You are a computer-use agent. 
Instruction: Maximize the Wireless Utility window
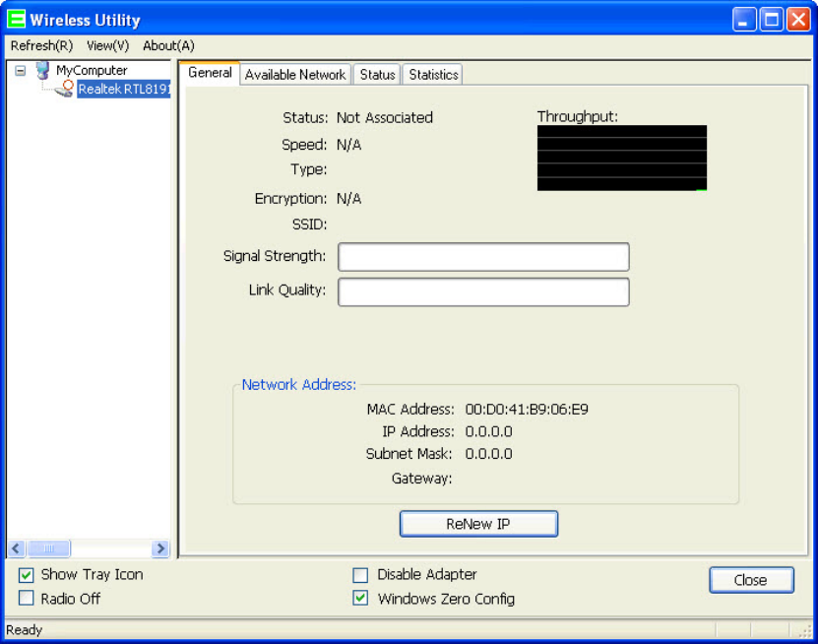click(772, 20)
